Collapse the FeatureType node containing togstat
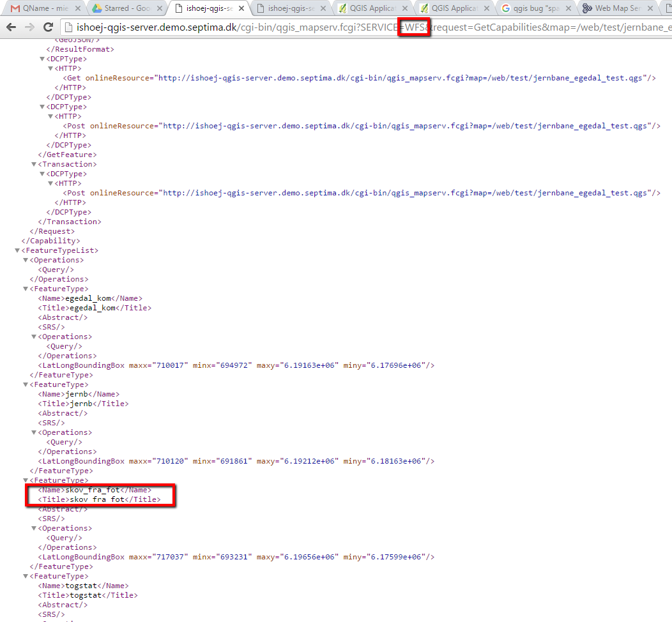The height and width of the screenshot is (622, 672). tap(26, 576)
